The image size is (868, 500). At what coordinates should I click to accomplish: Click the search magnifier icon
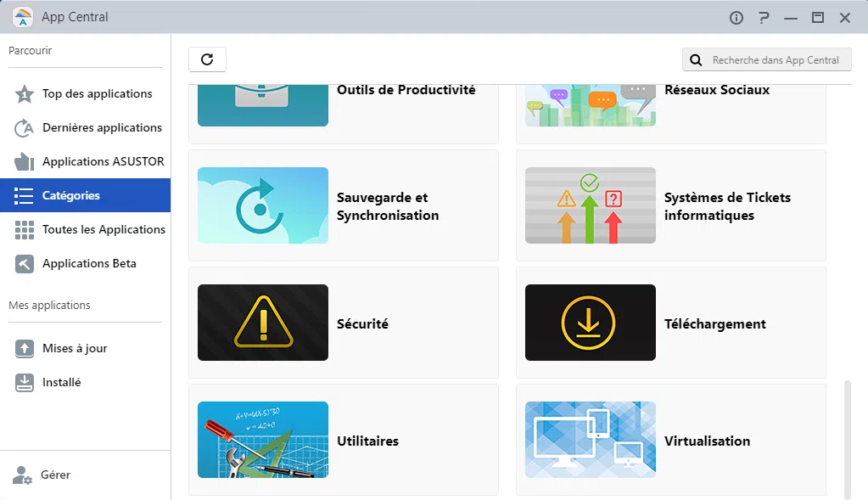(696, 59)
